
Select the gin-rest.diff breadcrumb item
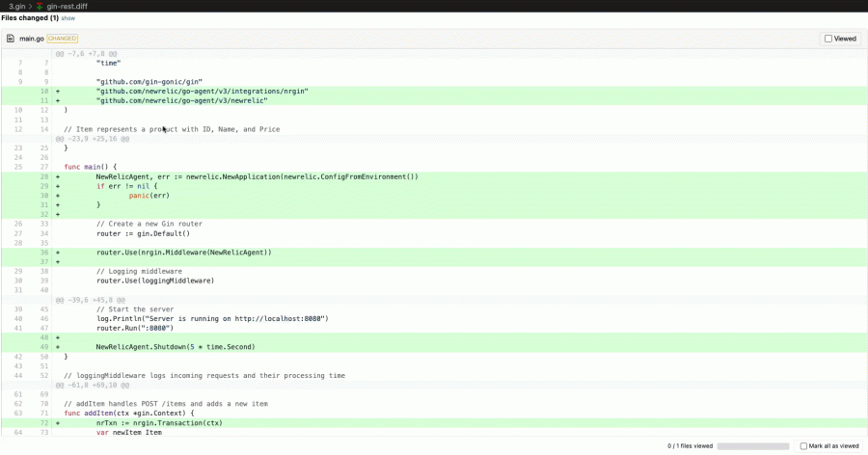click(67, 6)
